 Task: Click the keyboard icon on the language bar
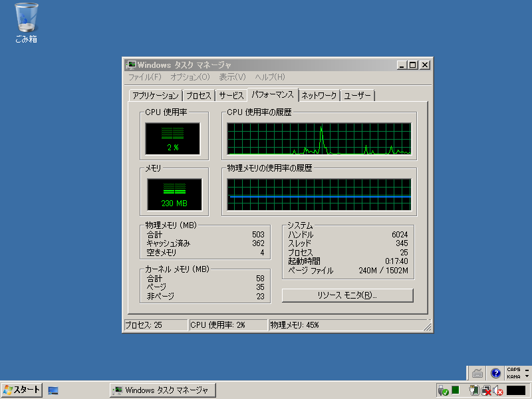pos(478,374)
